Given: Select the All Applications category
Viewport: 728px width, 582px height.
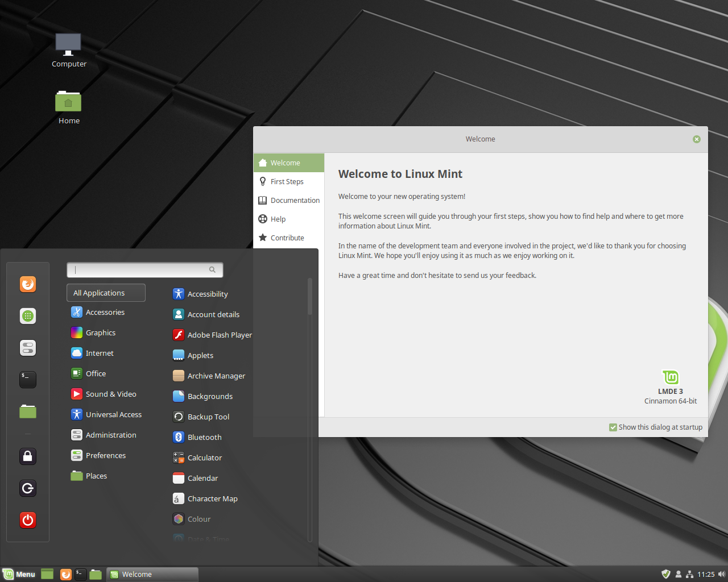Looking at the screenshot, I should [106, 293].
